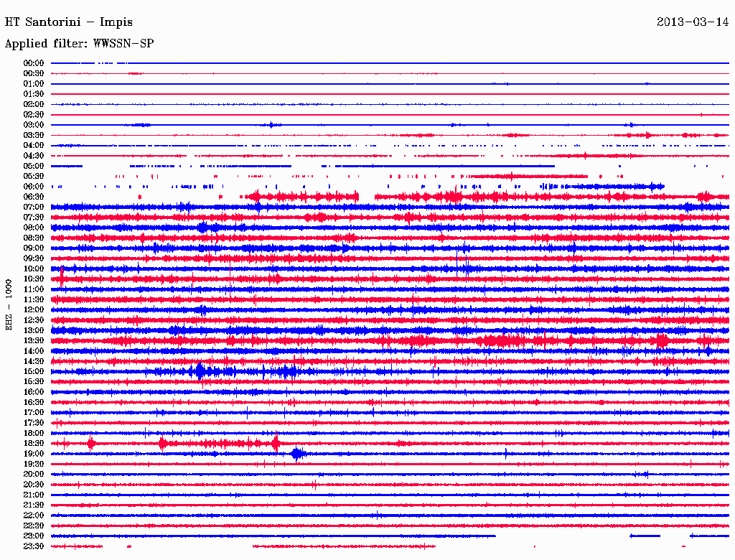This screenshot has width=735, height=560.
Task: Select the 23:30 time label
Action: click(34, 546)
